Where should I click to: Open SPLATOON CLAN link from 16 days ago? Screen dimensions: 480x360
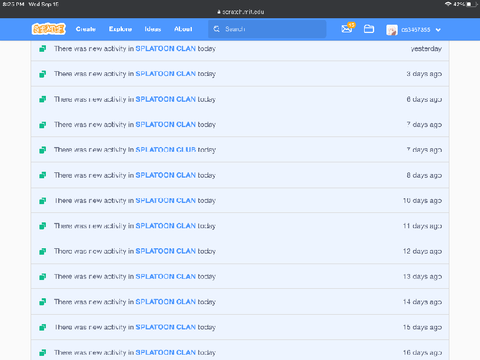click(x=166, y=352)
